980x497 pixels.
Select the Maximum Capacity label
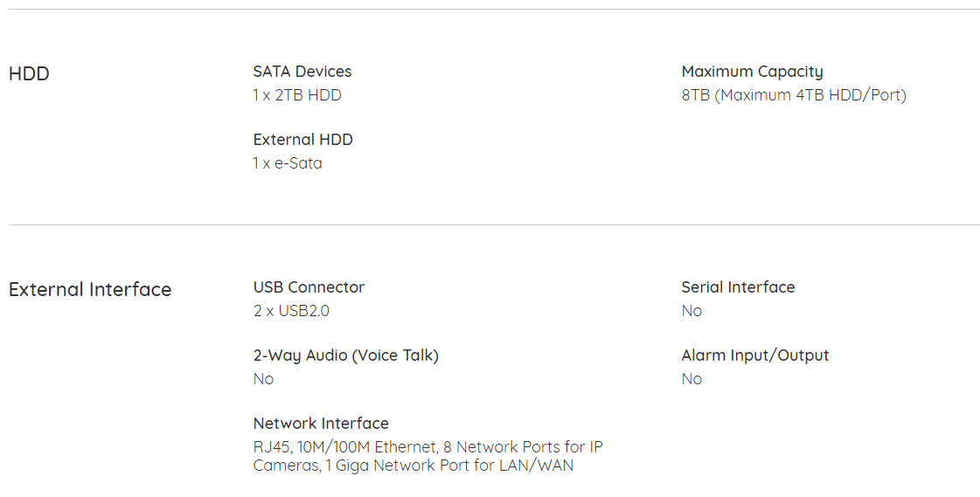point(752,72)
